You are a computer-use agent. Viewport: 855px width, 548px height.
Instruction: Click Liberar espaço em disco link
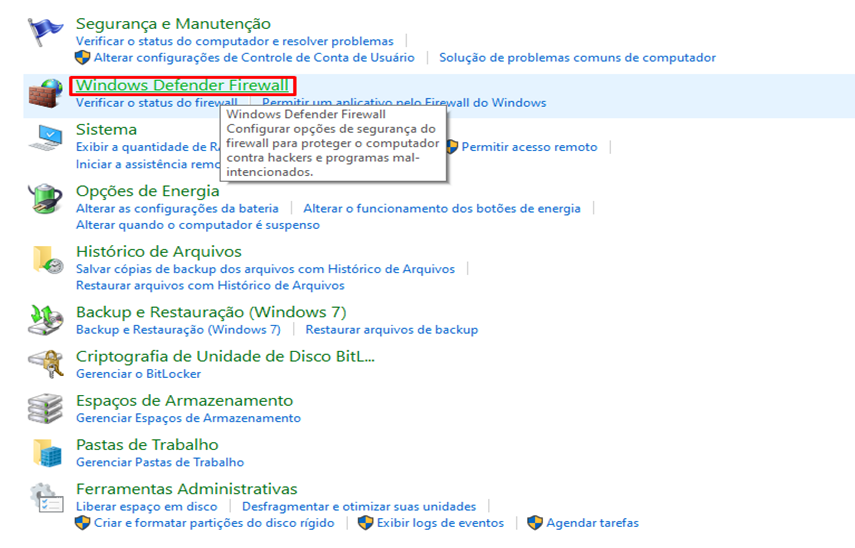[146, 507]
